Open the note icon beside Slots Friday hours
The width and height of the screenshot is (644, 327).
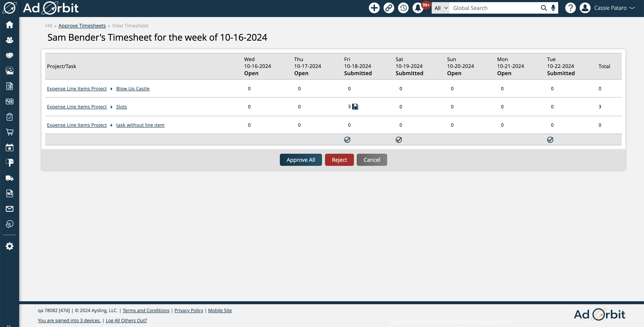[x=355, y=107]
